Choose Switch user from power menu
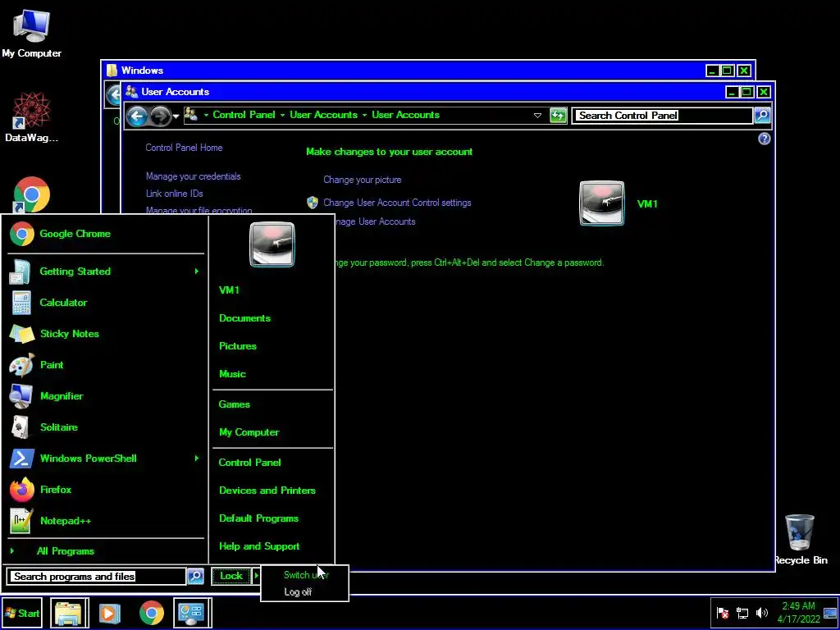The height and width of the screenshot is (630, 840). click(305, 575)
